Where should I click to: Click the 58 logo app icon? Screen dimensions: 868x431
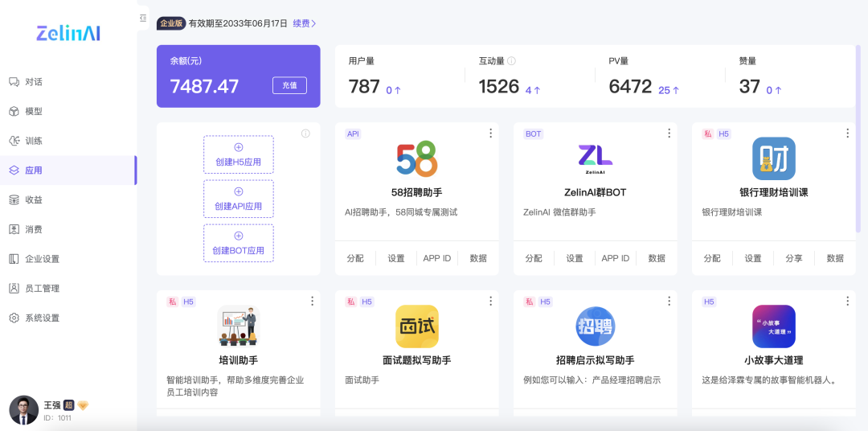click(417, 159)
